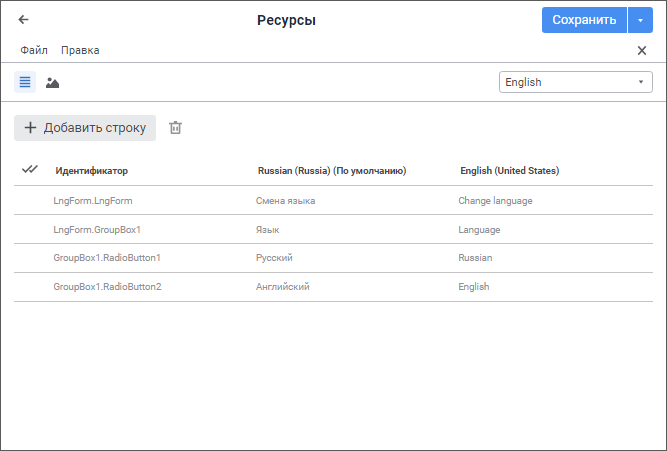Click the GroupBox1.RadioButton1 identifier cell

(107, 258)
